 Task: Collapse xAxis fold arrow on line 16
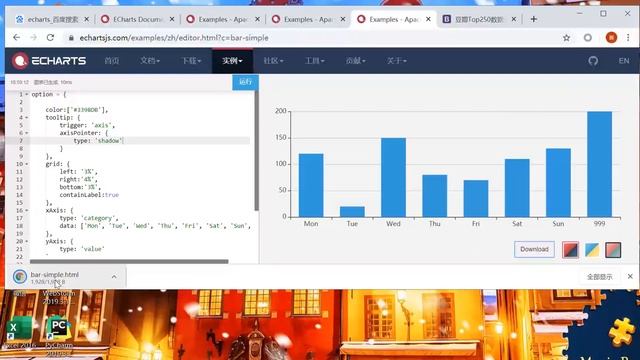pos(27,211)
